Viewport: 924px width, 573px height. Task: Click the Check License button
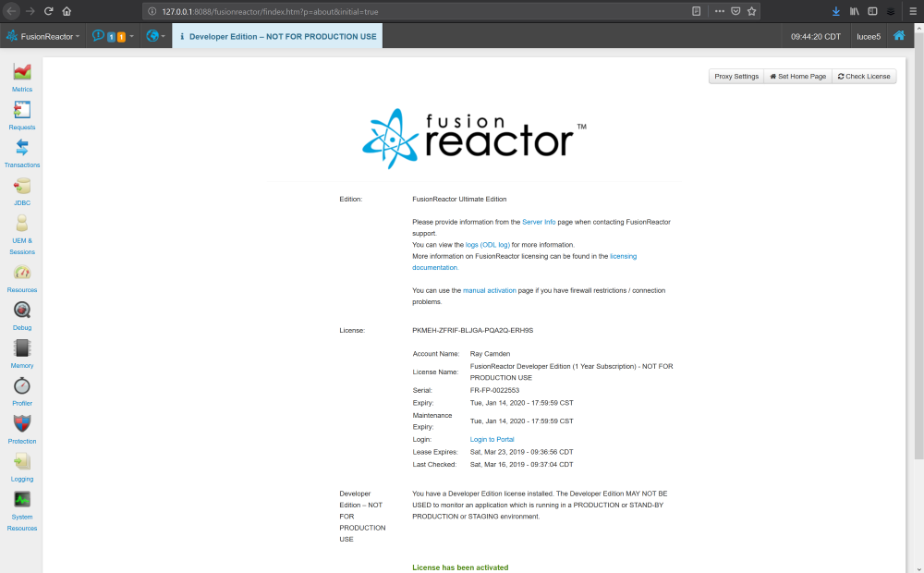coord(864,76)
